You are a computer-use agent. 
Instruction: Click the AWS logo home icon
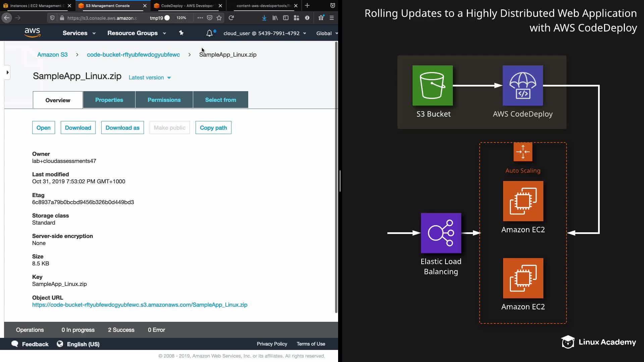pyautogui.click(x=32, y=33)
